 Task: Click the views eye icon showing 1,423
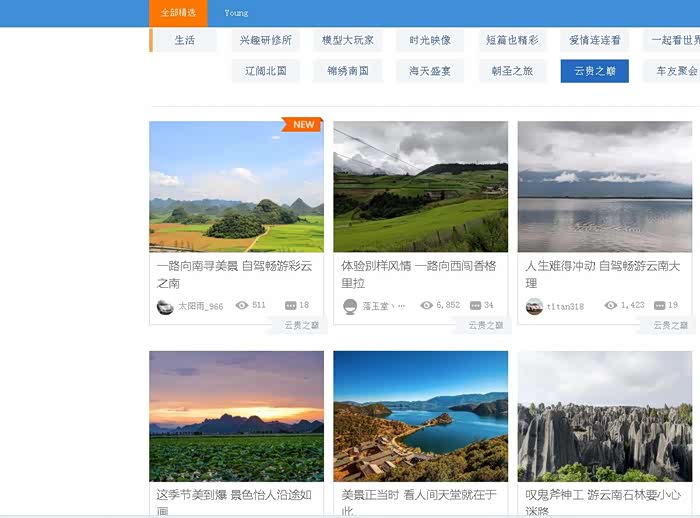coord(611,305)
